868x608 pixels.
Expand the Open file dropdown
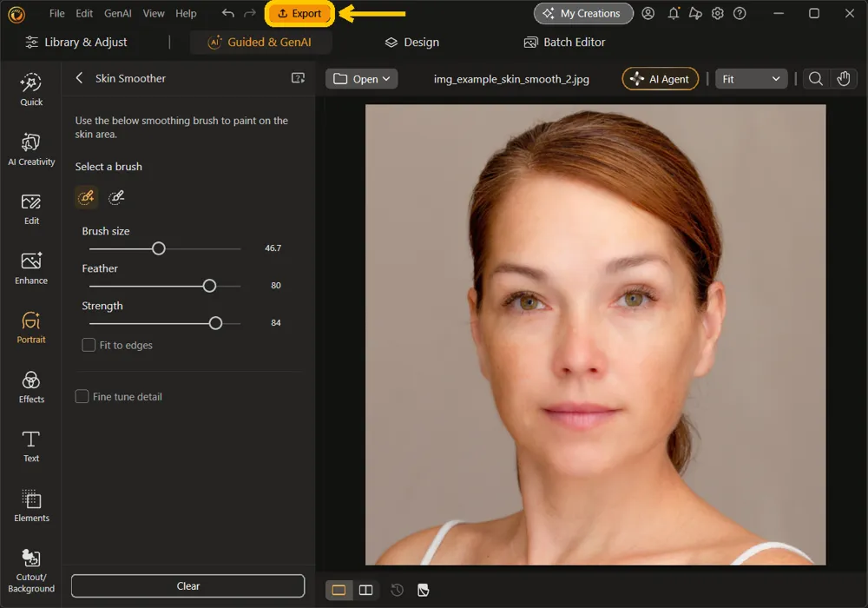(361, 79)
